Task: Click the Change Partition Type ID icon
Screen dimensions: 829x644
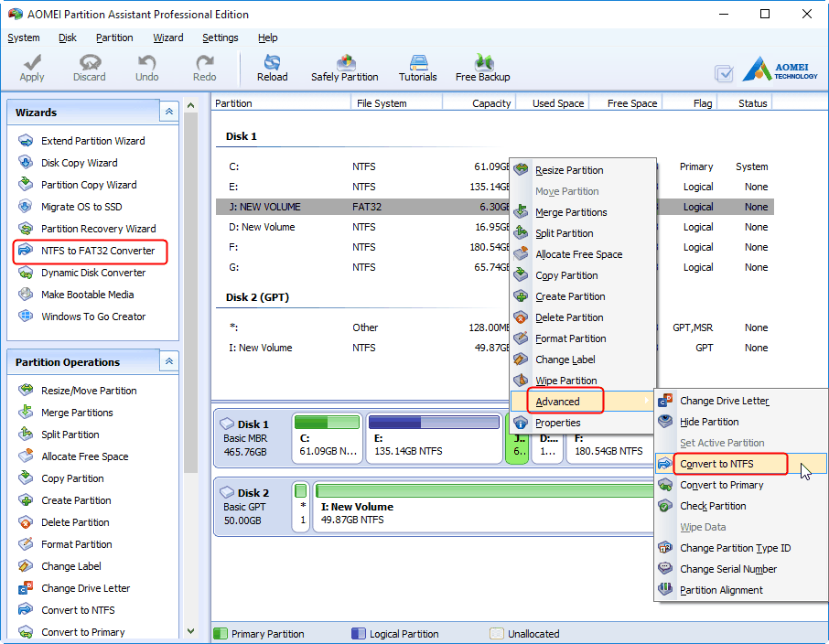Action: [665, 547]
